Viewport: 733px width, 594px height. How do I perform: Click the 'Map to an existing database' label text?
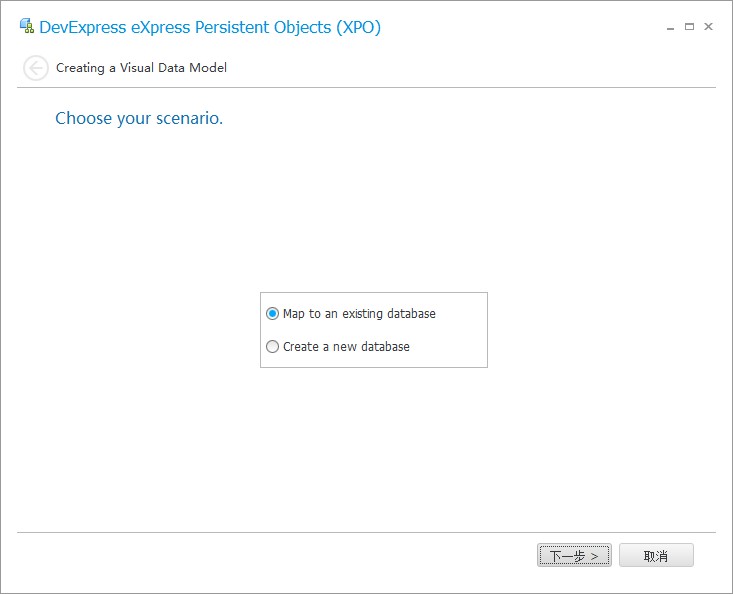tap(359, 314)
